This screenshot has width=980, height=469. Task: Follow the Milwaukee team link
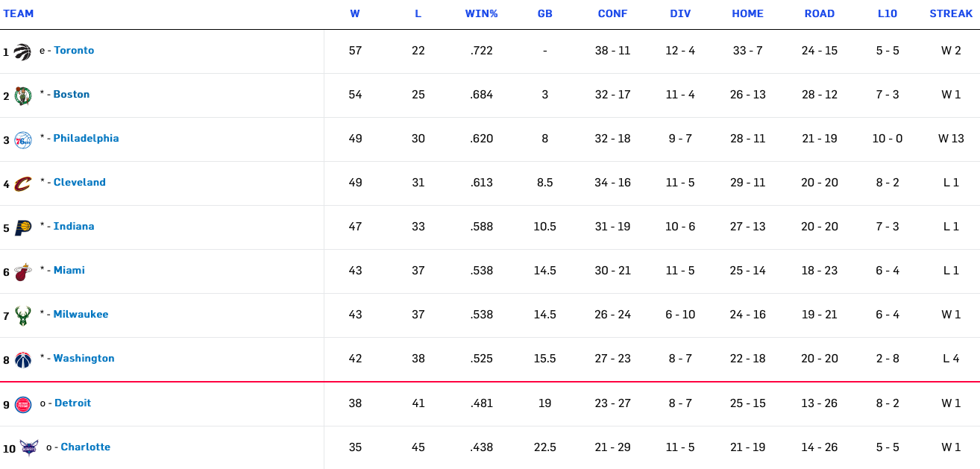tap(81, 315)
